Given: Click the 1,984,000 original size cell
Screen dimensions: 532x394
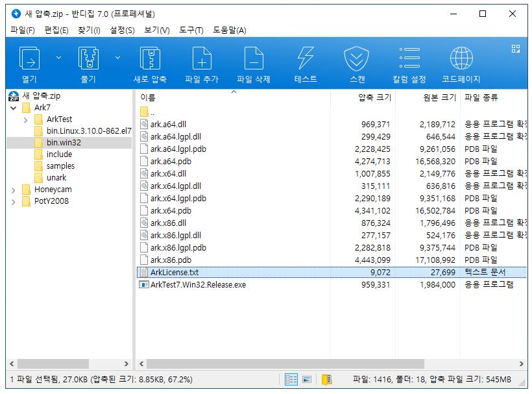Looking at the screenshot, I should [438, 285].
